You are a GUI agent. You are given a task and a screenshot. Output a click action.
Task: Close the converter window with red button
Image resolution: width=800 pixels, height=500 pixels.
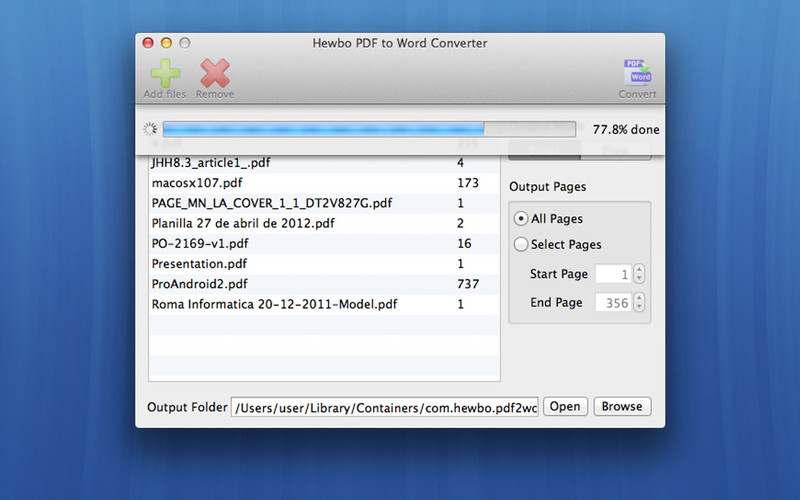[x=148, y=43]
